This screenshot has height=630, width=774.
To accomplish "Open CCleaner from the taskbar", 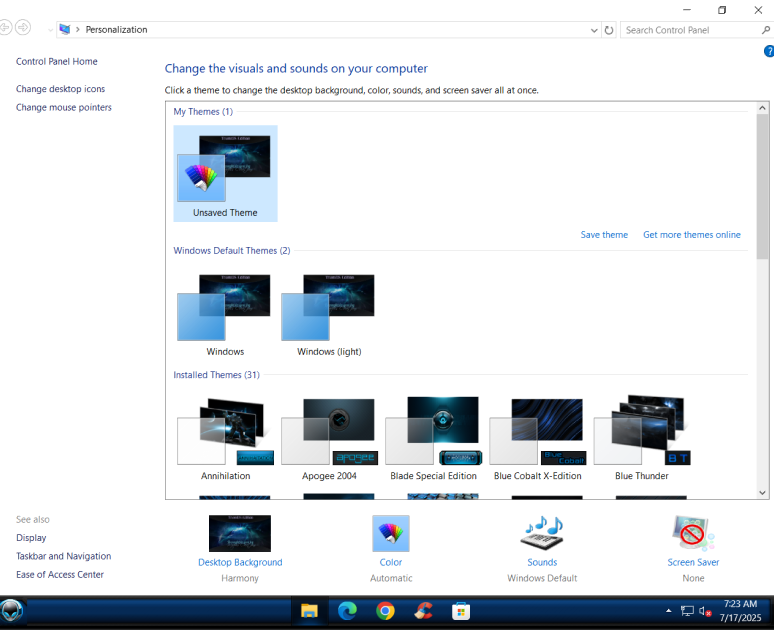I will pyautogui.click(x=423, y=611).
